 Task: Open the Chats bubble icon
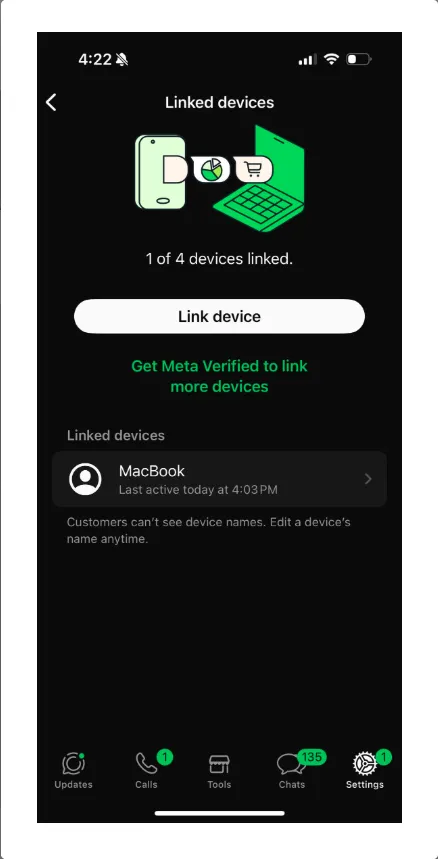click(290, 765)
